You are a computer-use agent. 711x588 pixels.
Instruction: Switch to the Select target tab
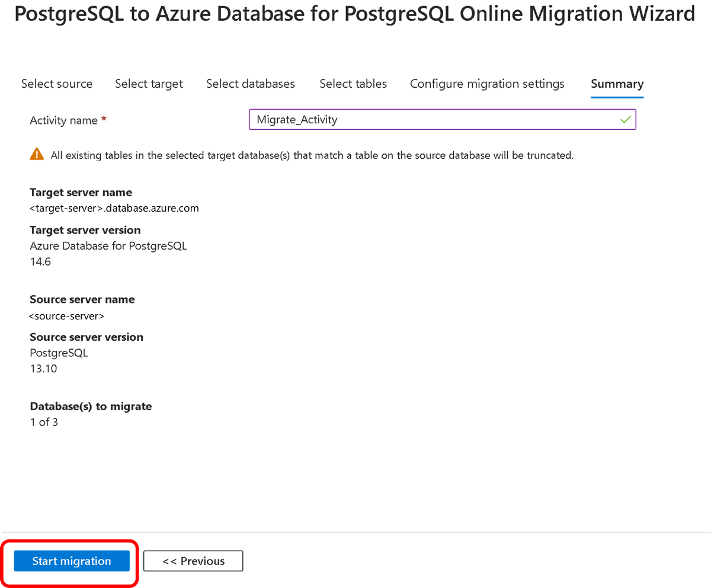149,84
